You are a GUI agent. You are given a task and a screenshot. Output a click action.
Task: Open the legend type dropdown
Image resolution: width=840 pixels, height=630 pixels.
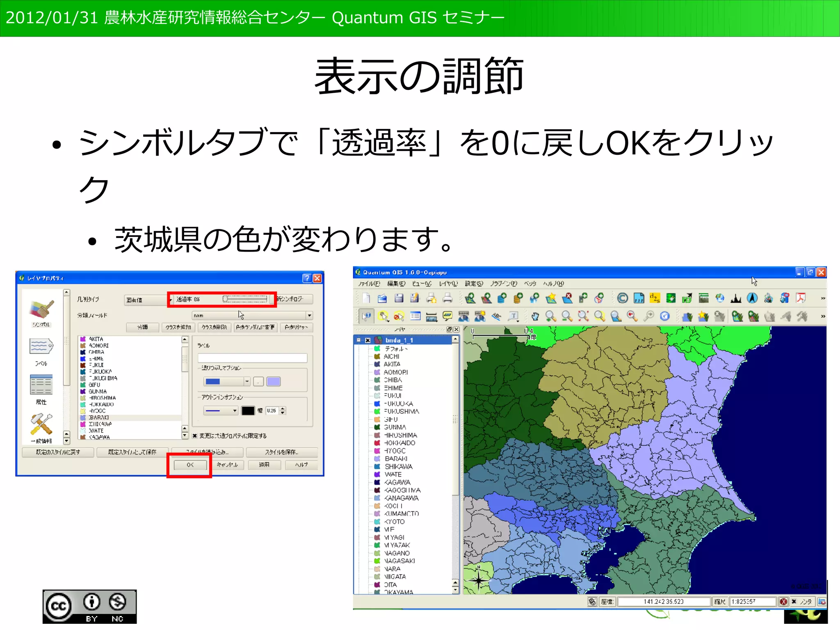click(x=148, y=300)
